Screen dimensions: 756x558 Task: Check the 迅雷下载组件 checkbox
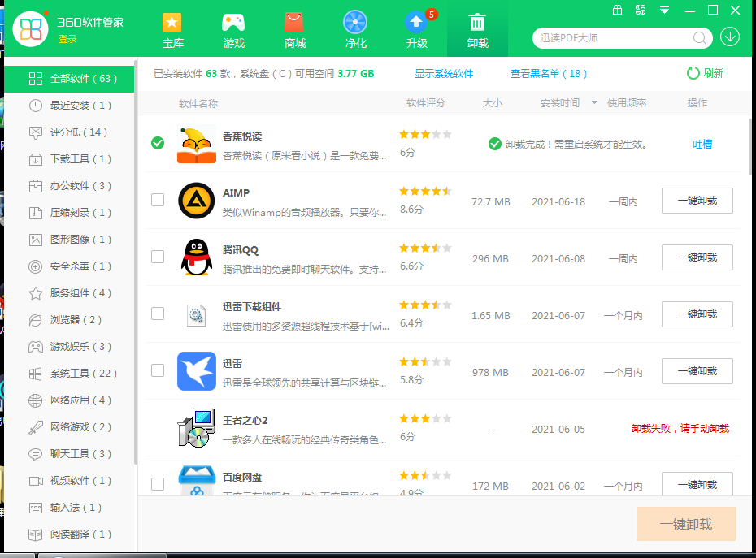[x=158, y=314]
